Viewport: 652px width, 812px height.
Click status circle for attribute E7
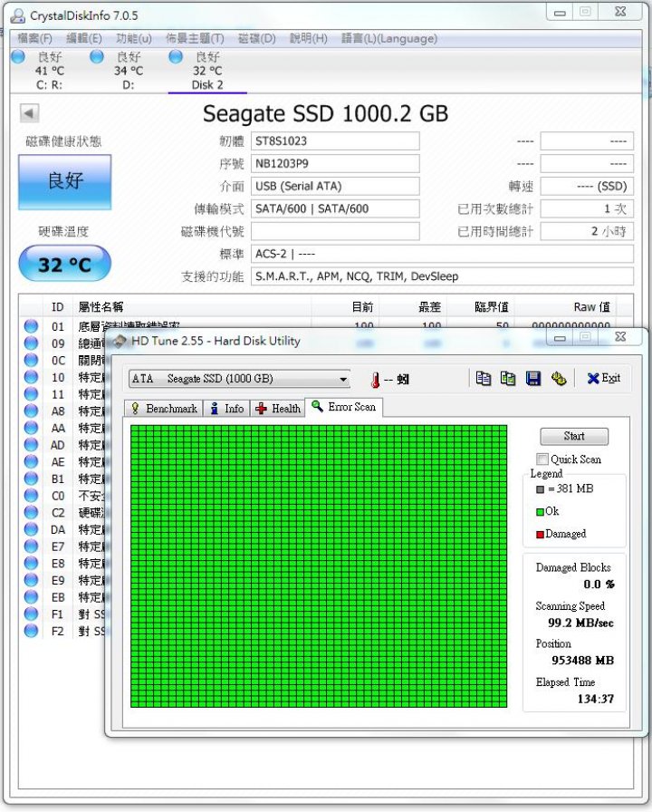tap(31, 546)
